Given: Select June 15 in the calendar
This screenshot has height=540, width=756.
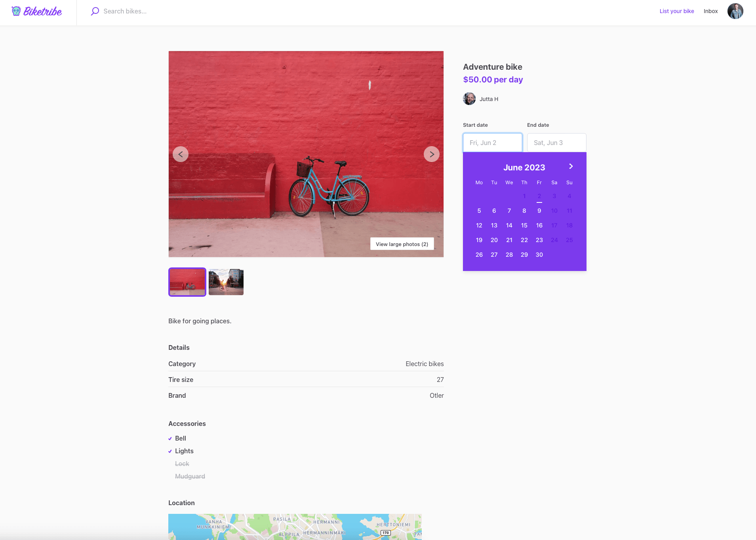Looking at the screenshot, I should [524, 225].
